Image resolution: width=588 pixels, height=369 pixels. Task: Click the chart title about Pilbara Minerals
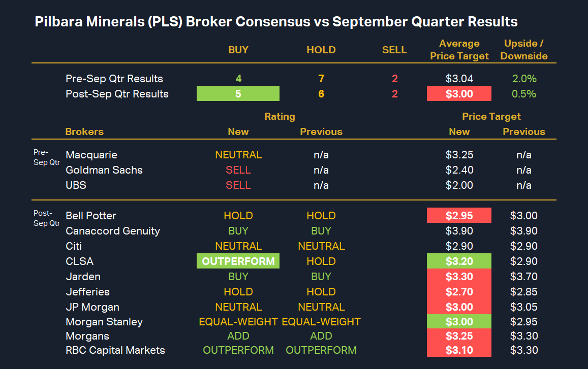(276, 22)
